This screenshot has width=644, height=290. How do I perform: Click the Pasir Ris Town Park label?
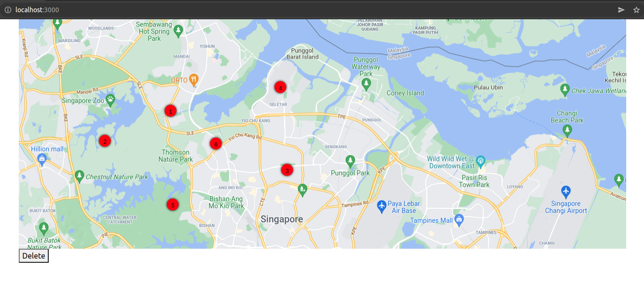(x=474, y=181)
